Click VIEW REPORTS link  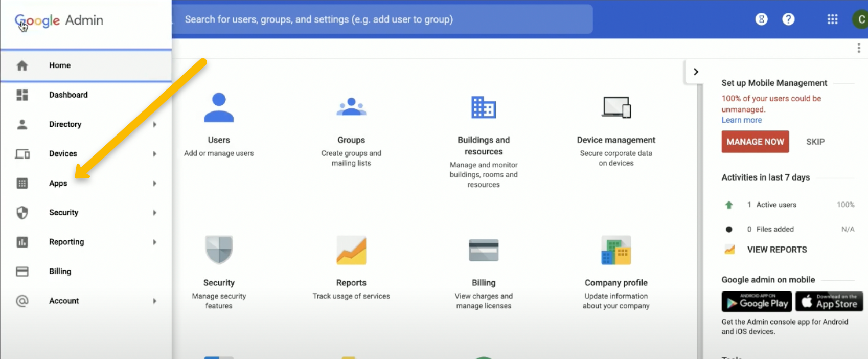pyautogui.click(x=777, y=250)
